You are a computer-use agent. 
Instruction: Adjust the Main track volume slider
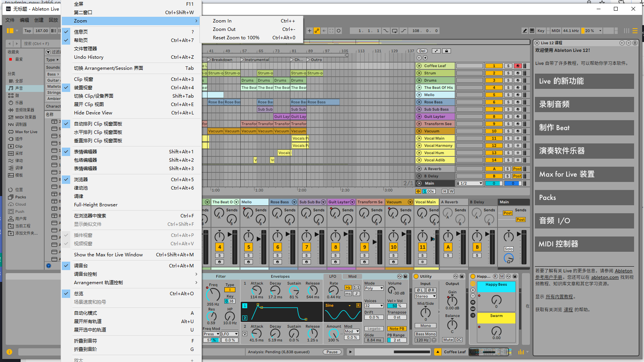[494, 183]
